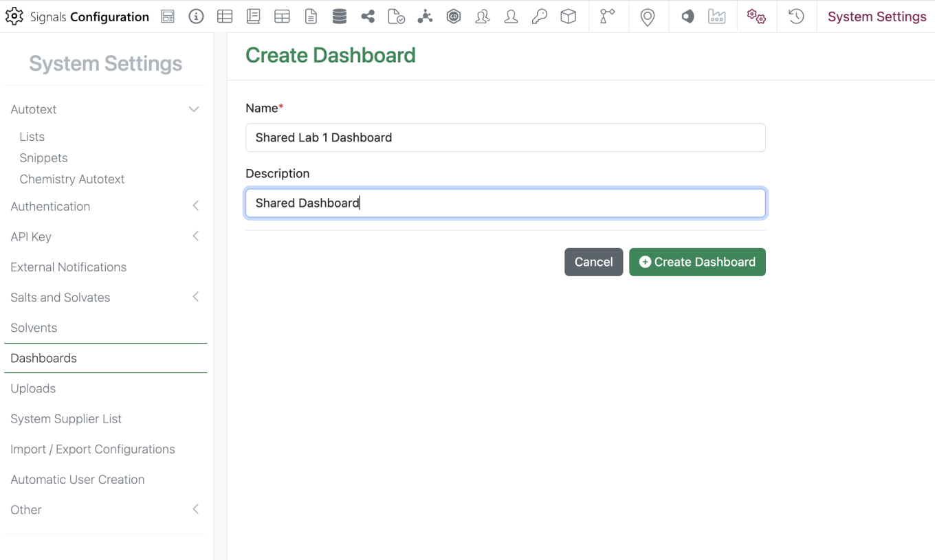This screenshot has width=935, height=560.
Task: Cancel dashboard creation
Action: point(593,262)
